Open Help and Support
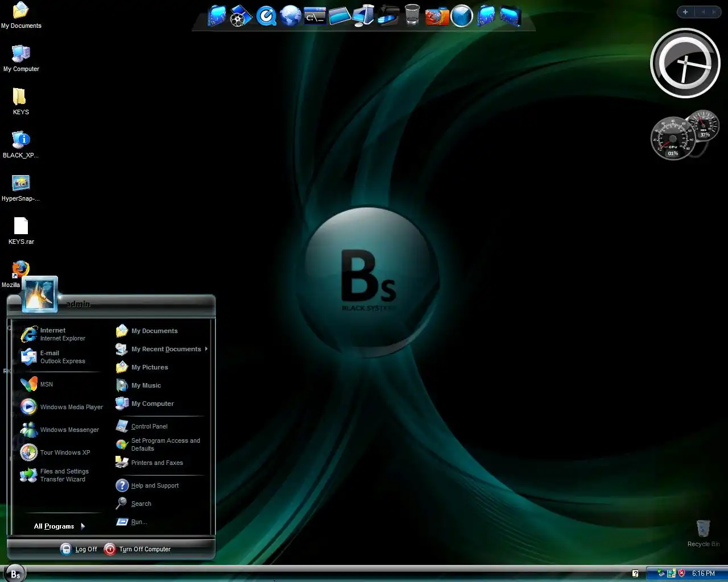This screenshot has width=728, height=582. click(x=162, y=485)
